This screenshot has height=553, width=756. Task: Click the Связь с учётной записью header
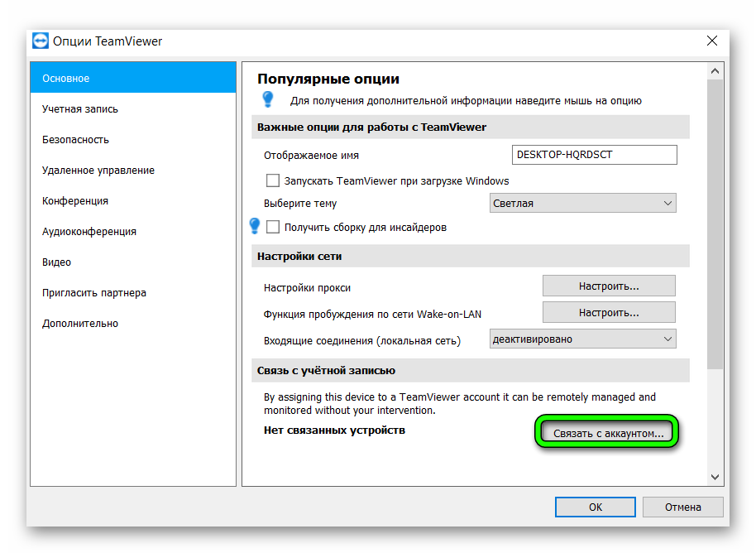(x=471, y=371)
